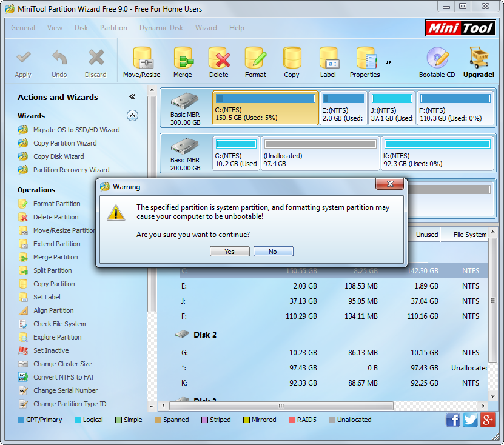Open the General menu

click(x=23, y=28)
